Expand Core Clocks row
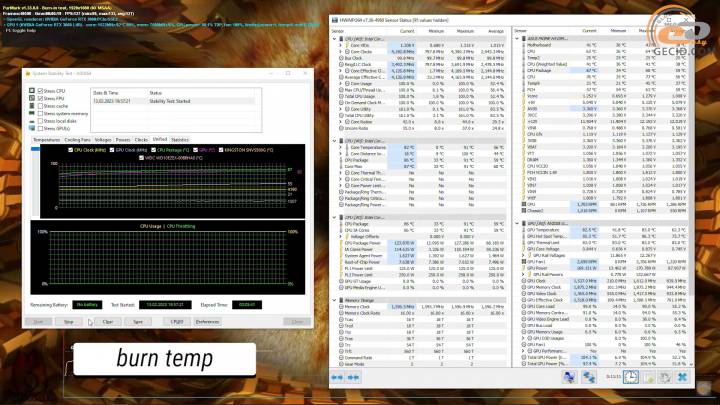This screenshot has width=720, height=405. point(340,52)
